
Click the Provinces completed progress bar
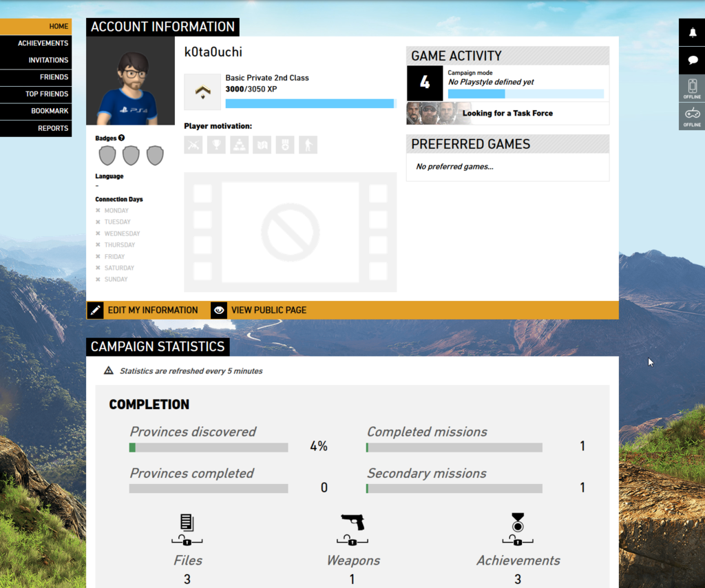209,489
